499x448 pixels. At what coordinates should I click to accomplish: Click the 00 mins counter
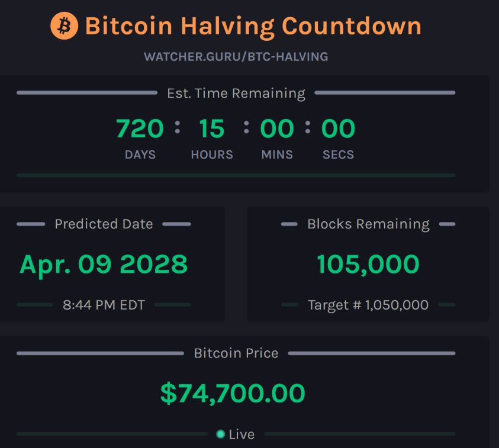276,129
